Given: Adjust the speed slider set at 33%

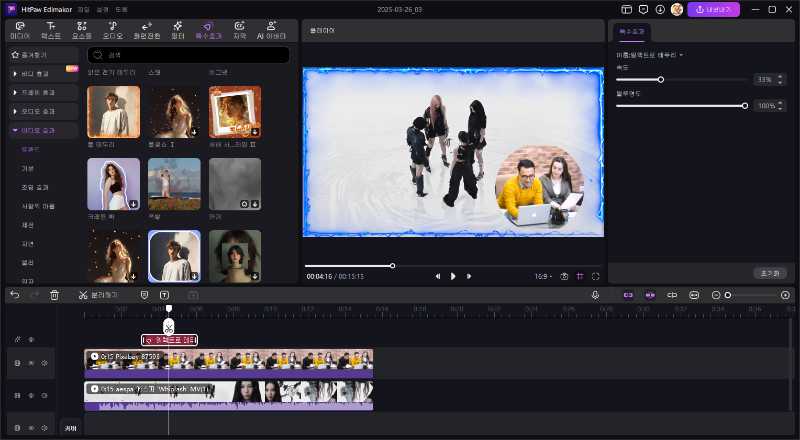Looking at the screenshot, I should tap(661, 80).
